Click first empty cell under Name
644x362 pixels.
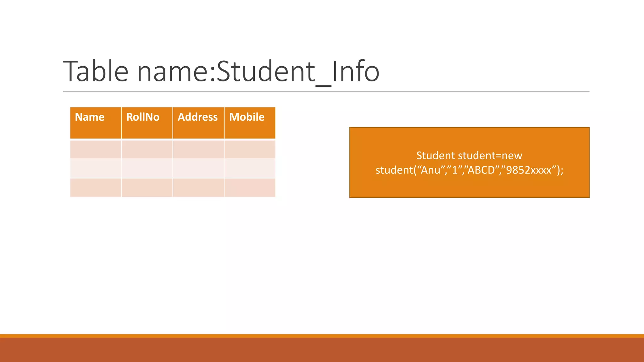[x=96, y=149]
